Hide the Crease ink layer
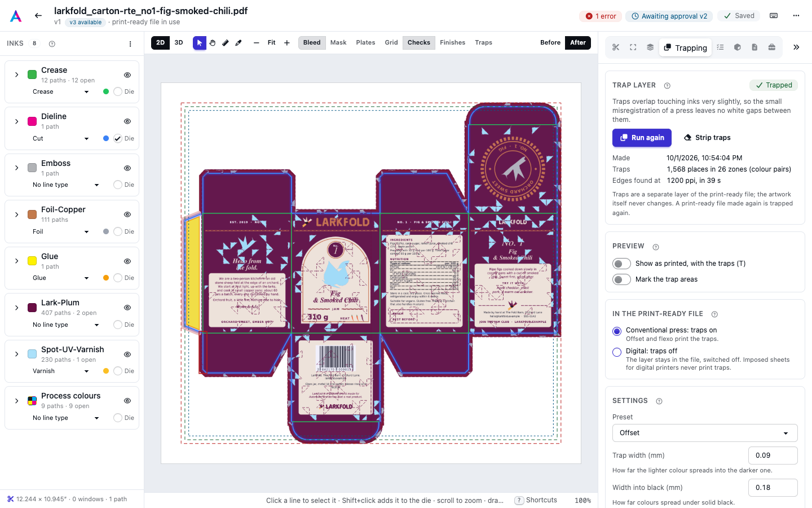The width and height of the screenshot is (812, 508). 127,75
